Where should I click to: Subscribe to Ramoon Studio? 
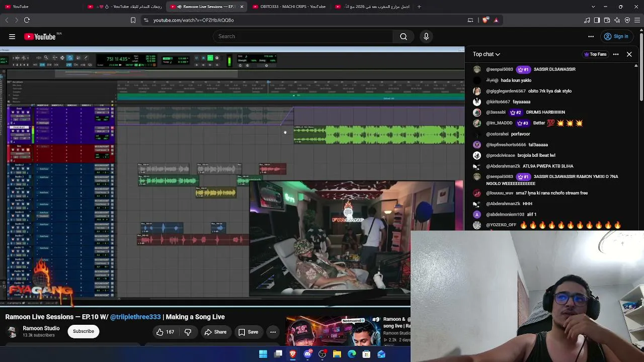point(84,331)
